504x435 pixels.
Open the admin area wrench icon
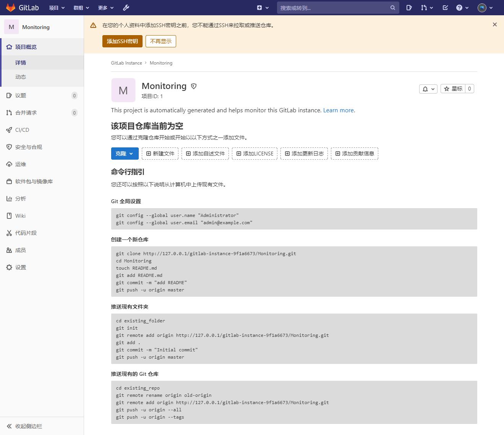[x=126, y=8]
